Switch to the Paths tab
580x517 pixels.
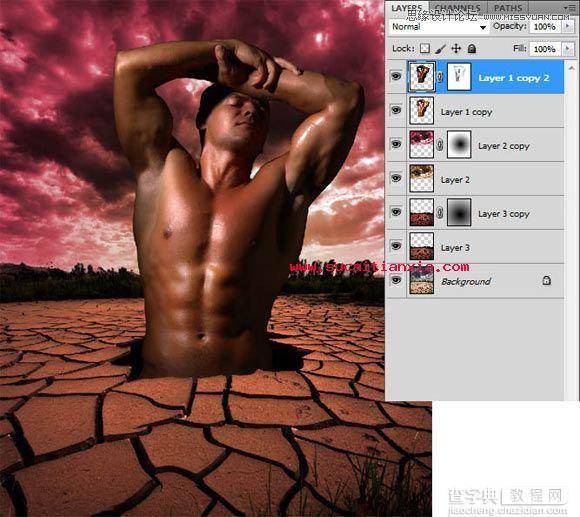[508, 7]
